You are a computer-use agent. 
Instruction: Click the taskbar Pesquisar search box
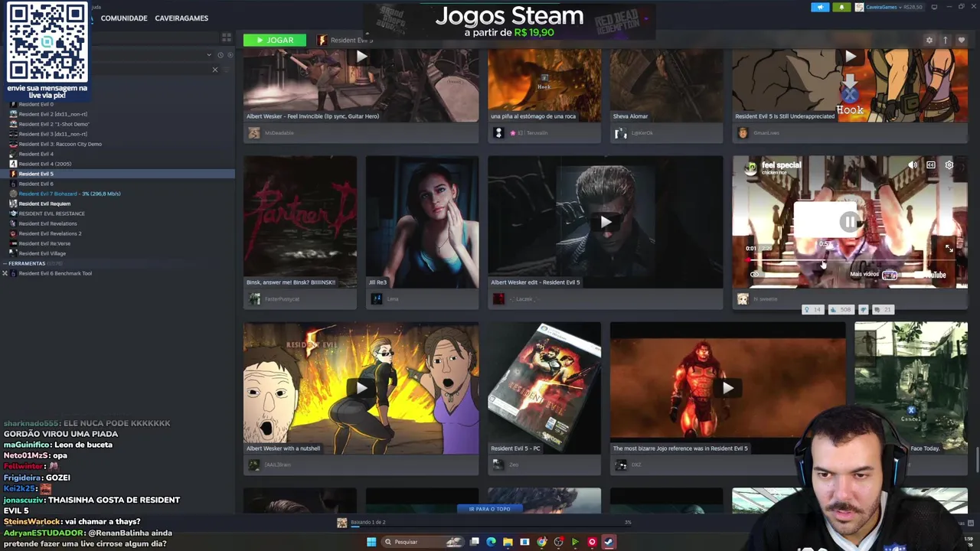coord(423,542)
